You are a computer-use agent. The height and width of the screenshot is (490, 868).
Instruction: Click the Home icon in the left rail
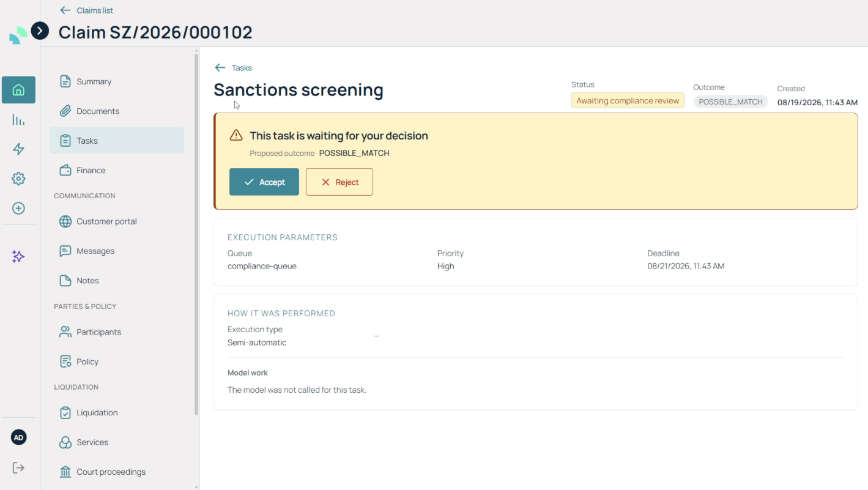[18, 90]
